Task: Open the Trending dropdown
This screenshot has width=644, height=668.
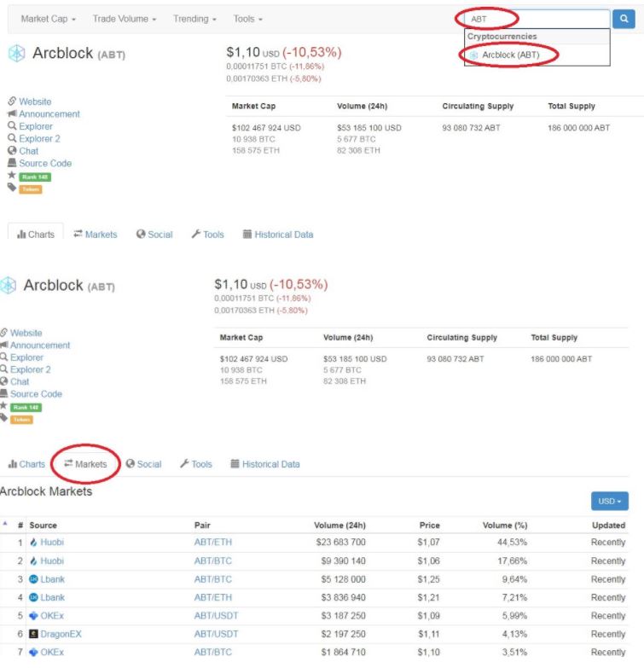Action: (194, 19)
